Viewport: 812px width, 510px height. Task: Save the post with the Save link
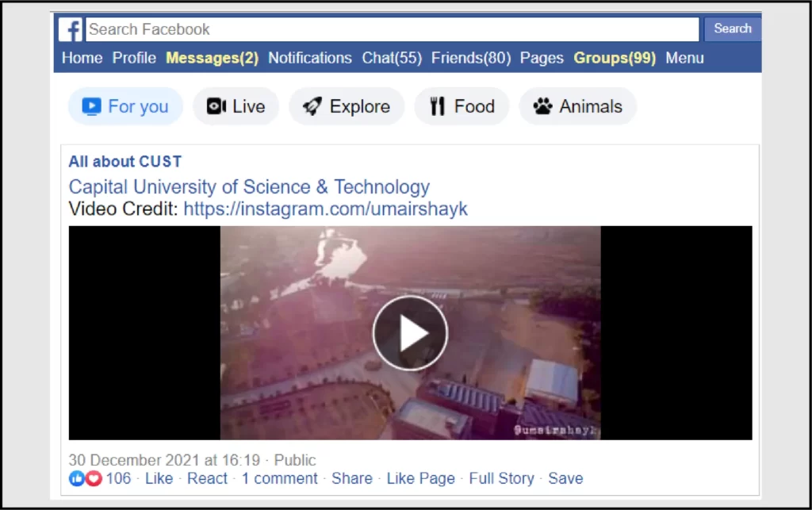click(x=565, y=478)
